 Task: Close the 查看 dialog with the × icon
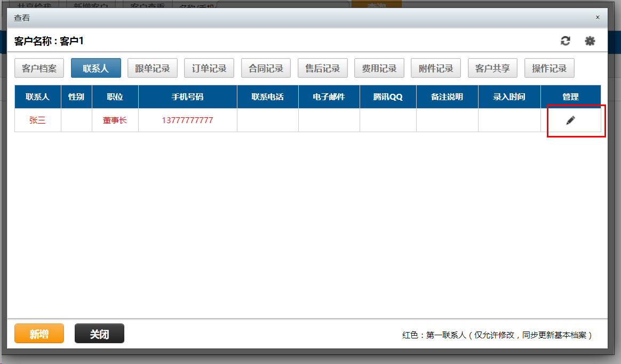(x=598, y=18)
